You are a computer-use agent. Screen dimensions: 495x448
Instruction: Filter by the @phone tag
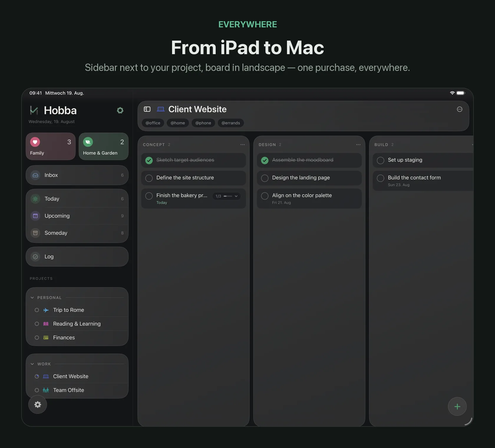coord(203,123)
